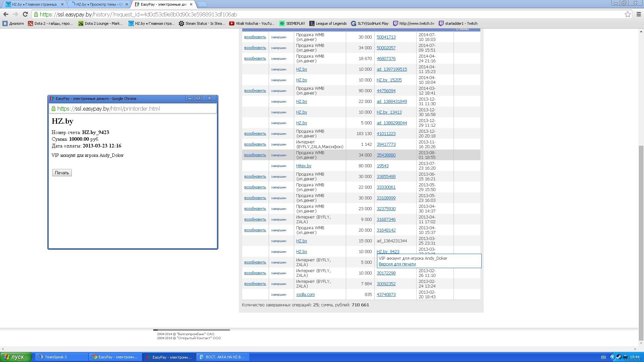
Task: Click the Печать button in popup
Action: click(x=62, y=173)
